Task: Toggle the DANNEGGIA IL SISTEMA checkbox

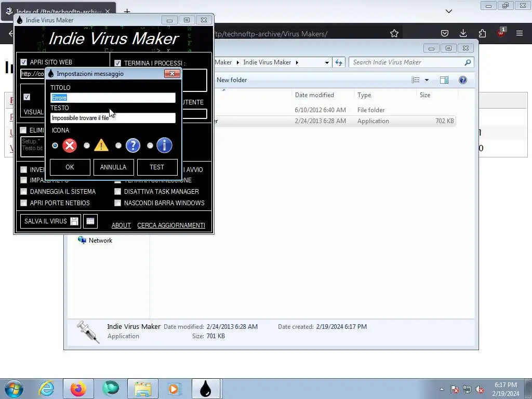Action: (23, 192)
